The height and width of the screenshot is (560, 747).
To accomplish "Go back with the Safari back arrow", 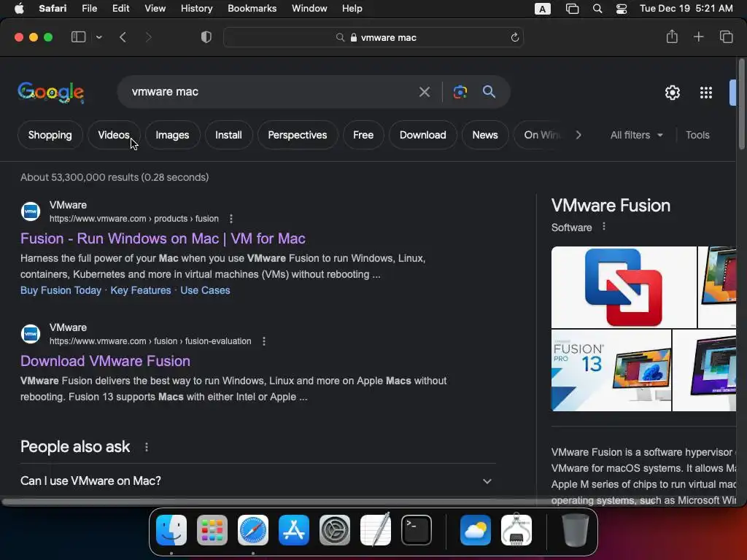I will click(123, 37).
